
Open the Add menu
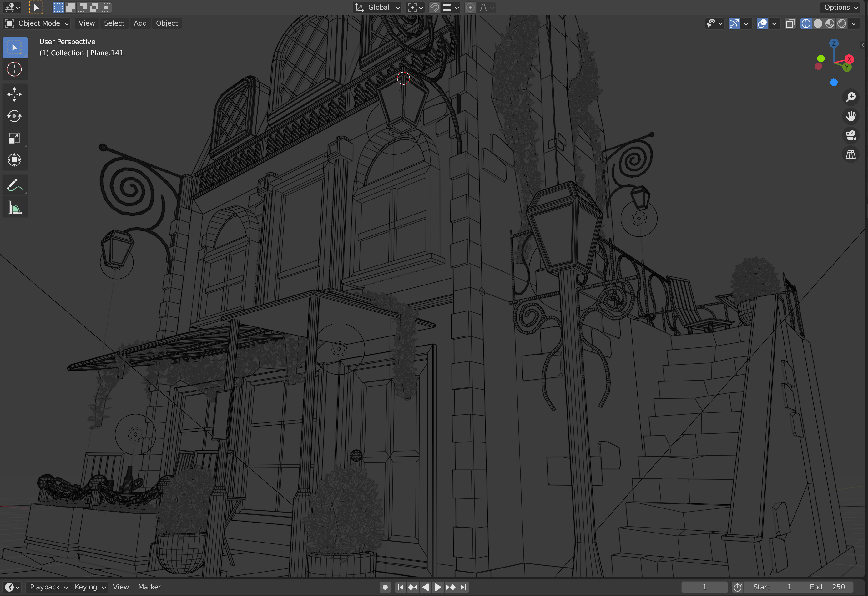[140, 23]
